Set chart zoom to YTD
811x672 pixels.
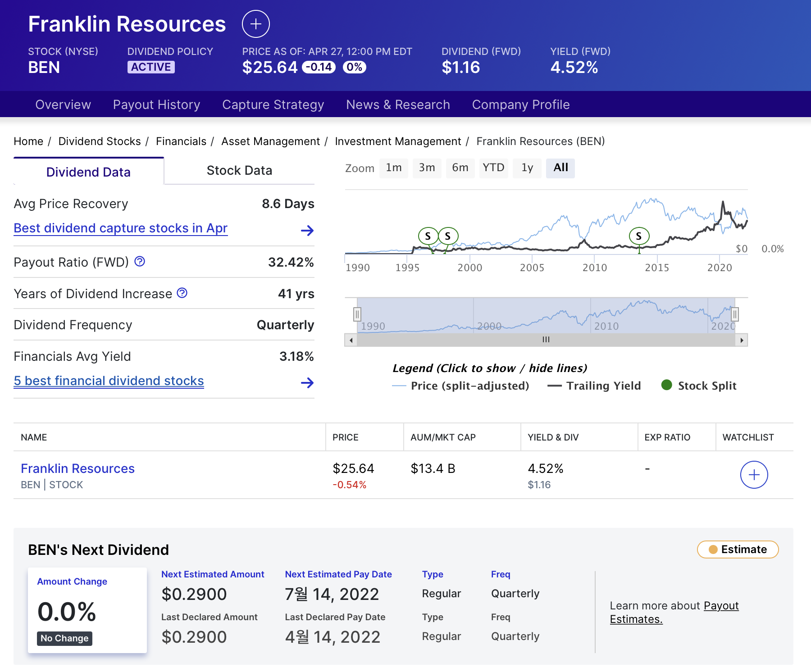(494, 168)
